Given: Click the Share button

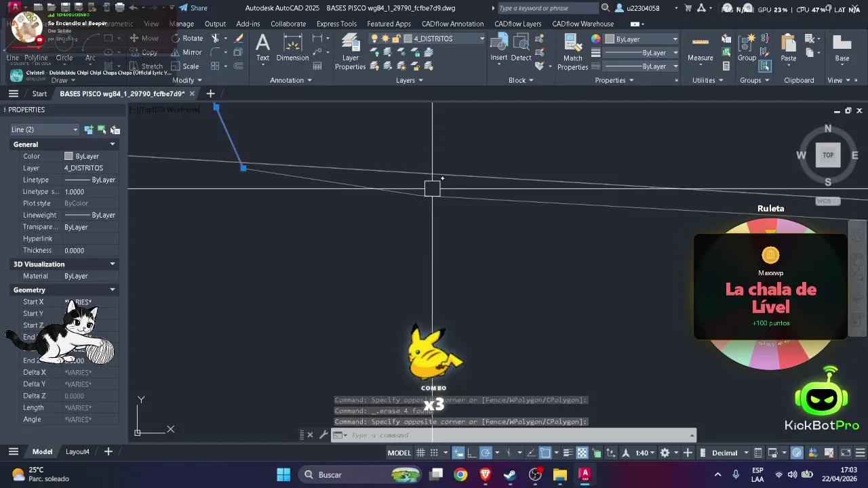Looking at the screenshot, I should pyautogui.click(x=193, y=8).
